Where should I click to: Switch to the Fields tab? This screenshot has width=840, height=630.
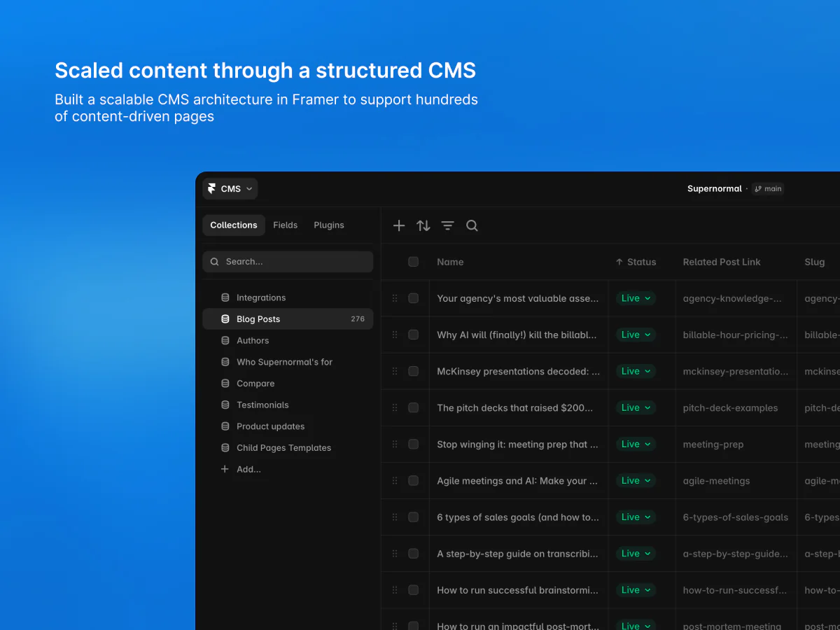coord(285,225)
